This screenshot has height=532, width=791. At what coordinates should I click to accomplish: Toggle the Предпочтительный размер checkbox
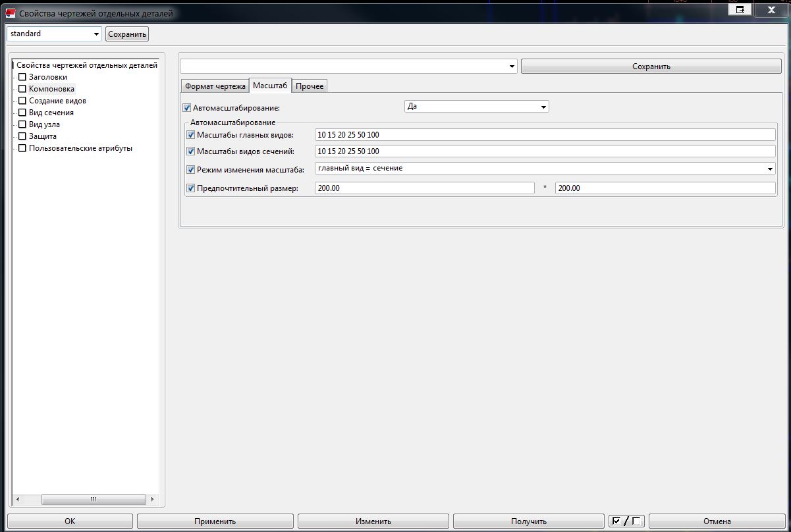192,188
